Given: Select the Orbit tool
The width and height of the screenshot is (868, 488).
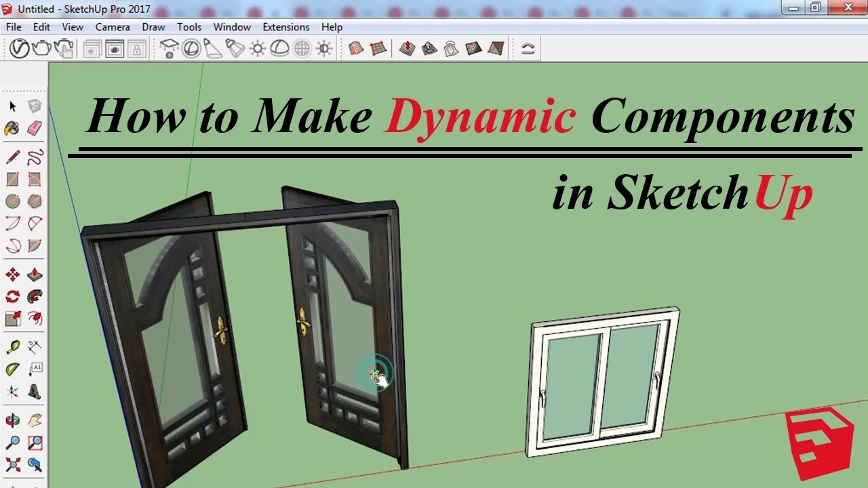Looking at the screenshot, I should (x=12, y=421).
